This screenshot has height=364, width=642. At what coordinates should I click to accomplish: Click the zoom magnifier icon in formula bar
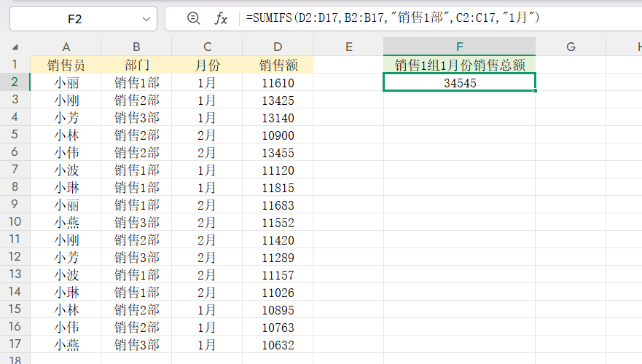click(193, 18)
